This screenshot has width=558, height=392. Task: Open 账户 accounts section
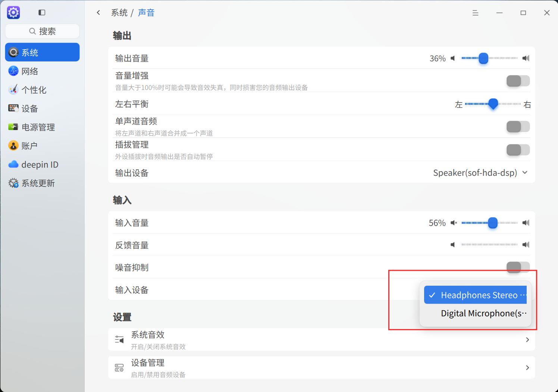pyautogui.click(x=42, y=145)
